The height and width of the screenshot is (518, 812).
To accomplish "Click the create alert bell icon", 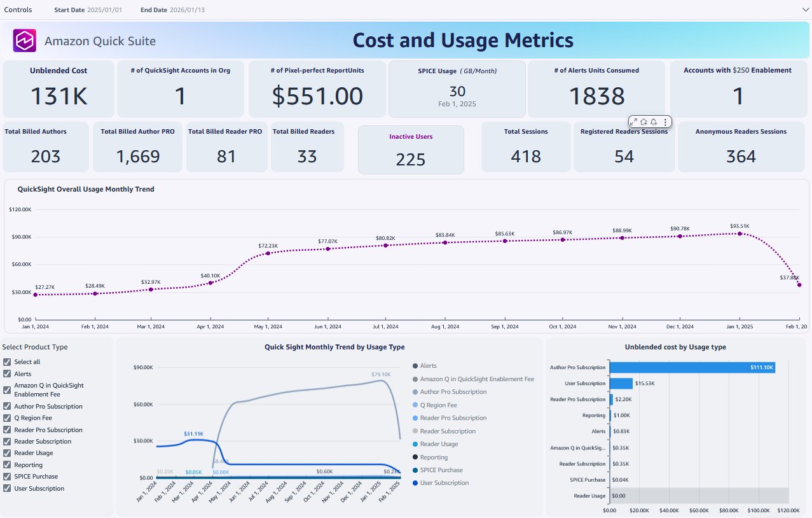I will (654, 122).
